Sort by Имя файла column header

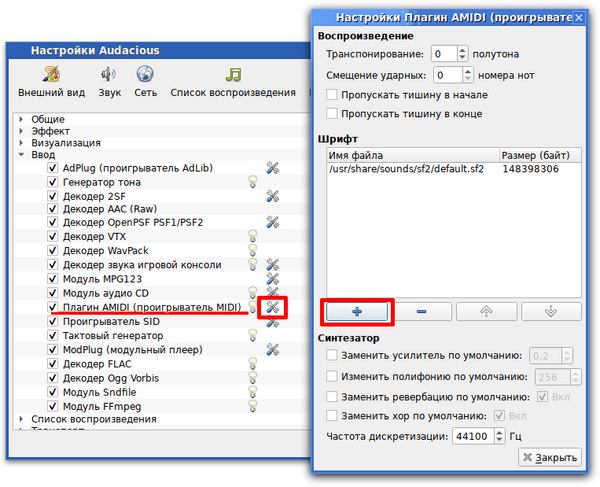point(413,155)
